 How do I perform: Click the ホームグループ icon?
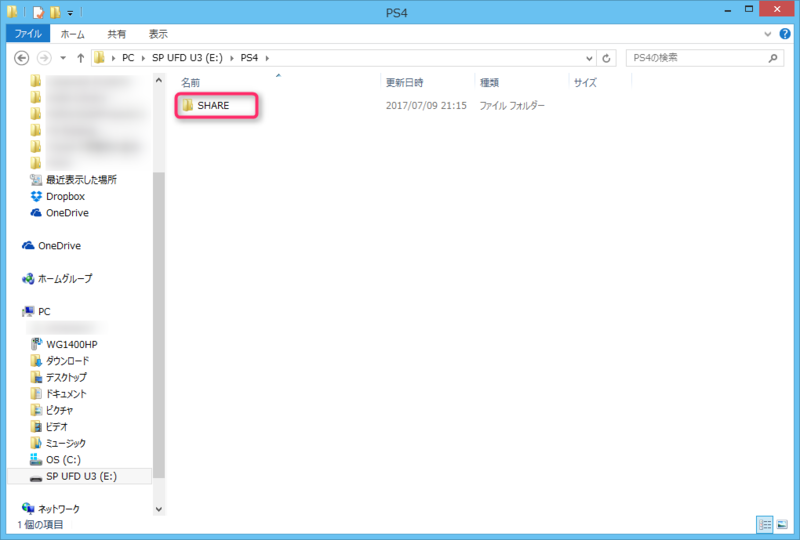(28, 279)
